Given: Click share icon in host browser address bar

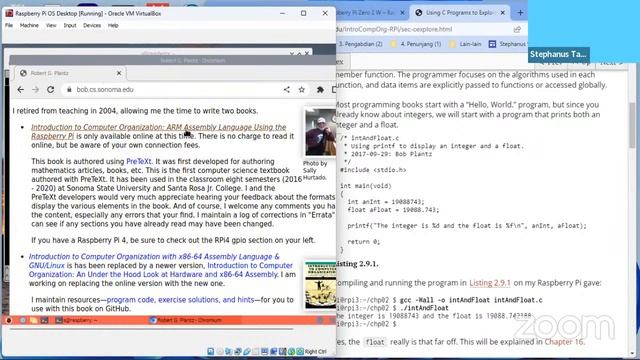Looking at the screenshot, I should (517, 29).
